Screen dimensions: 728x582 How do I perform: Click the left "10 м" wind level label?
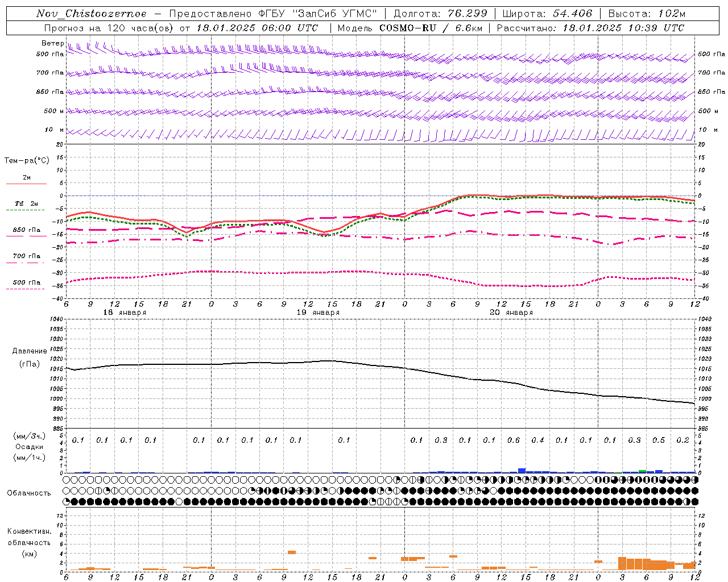click(x=55, y=130)
